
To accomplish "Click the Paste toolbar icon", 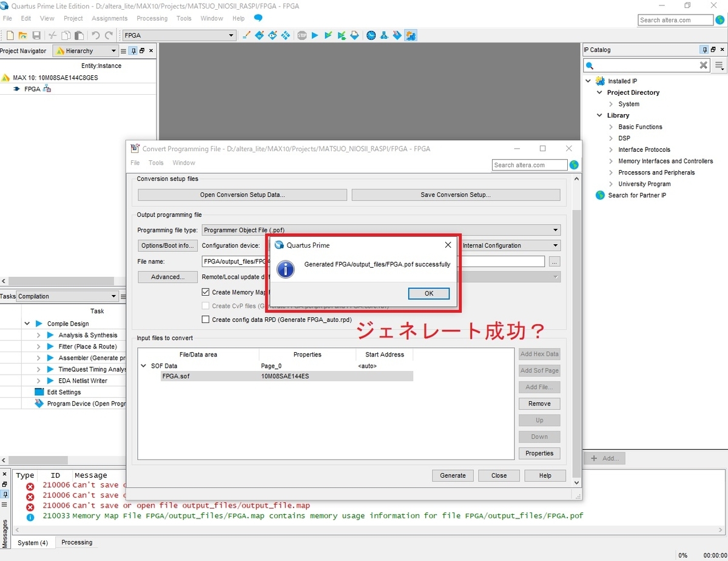I will [x=79, y=36].
